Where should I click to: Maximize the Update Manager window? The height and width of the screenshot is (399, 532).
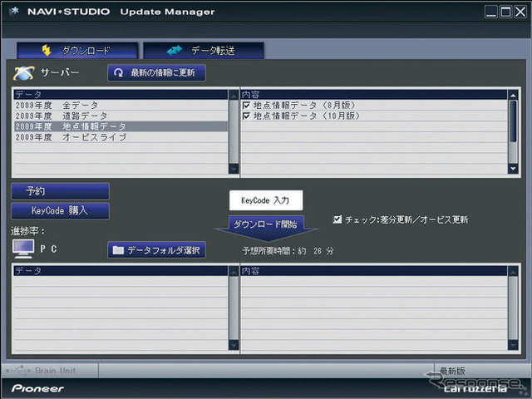click(506, 12)
